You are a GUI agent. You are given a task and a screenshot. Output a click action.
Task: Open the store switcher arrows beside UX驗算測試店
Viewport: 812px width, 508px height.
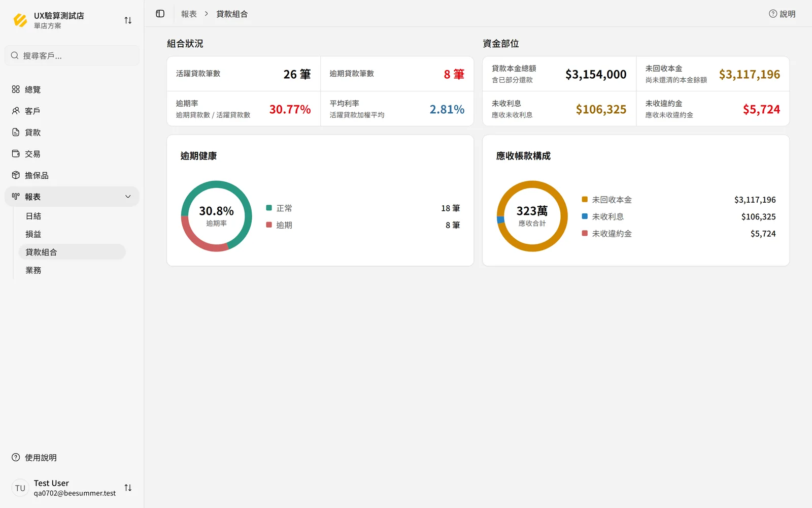coord(128,20)
